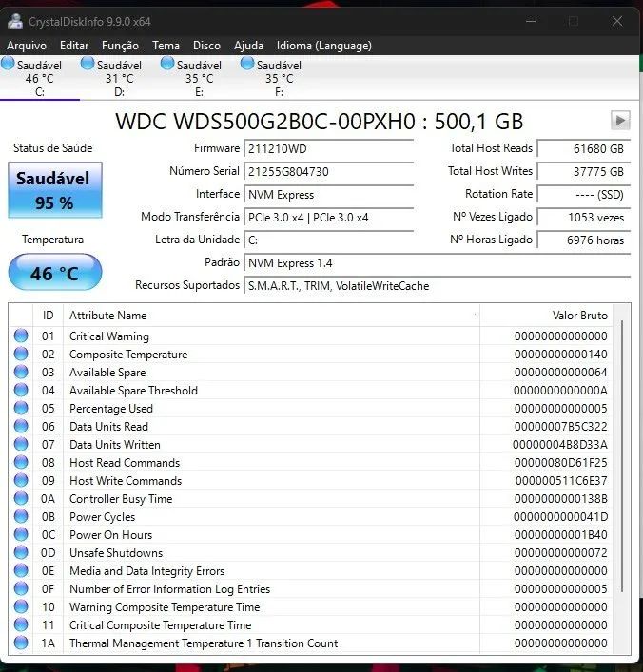This screenshot has height=672, width=643.
Task: Maximize the CrystalDiskInfo window
Action: pyautogui.click(x=574, y=21)
